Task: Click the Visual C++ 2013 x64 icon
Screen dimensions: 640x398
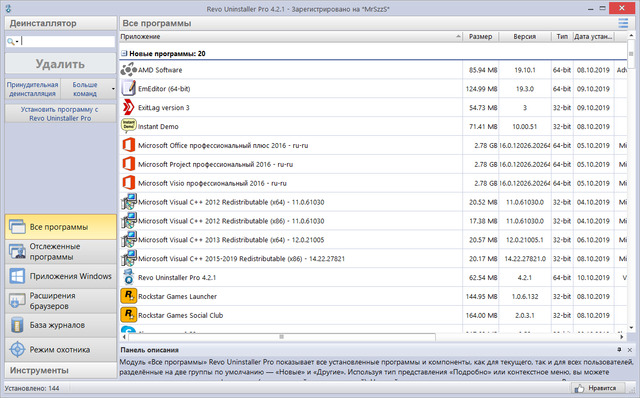Action: coord(129,239)
